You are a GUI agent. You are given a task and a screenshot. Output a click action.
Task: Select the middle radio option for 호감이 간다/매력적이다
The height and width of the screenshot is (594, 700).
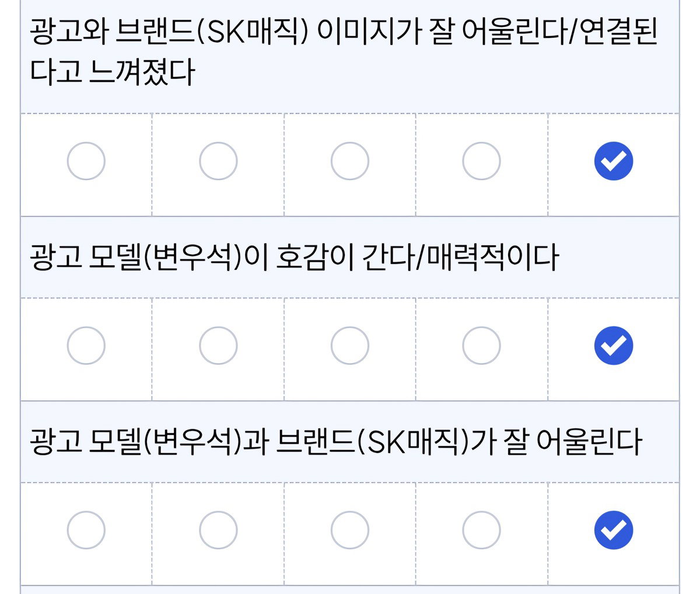coord(350,346)
